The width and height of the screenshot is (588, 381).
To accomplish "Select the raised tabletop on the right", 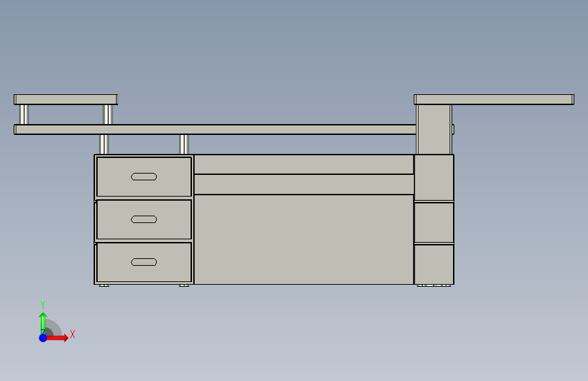I will (x=494, y=100).
